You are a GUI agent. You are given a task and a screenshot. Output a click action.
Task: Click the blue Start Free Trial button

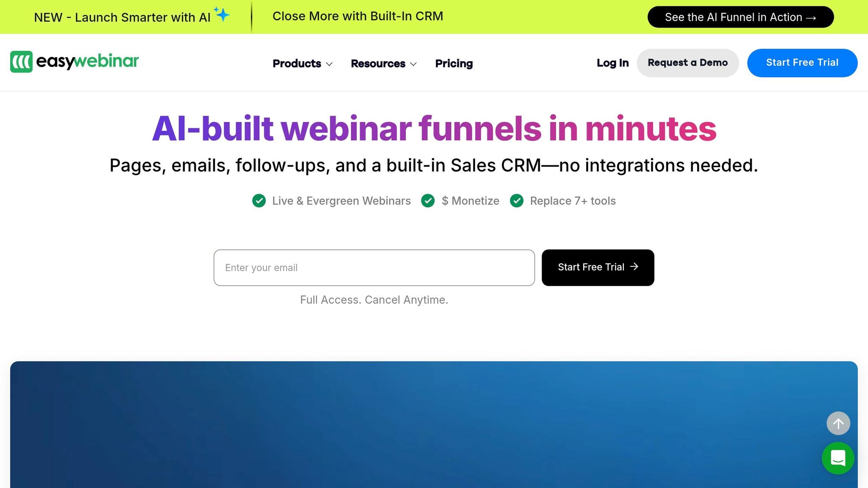click(802, 63)
